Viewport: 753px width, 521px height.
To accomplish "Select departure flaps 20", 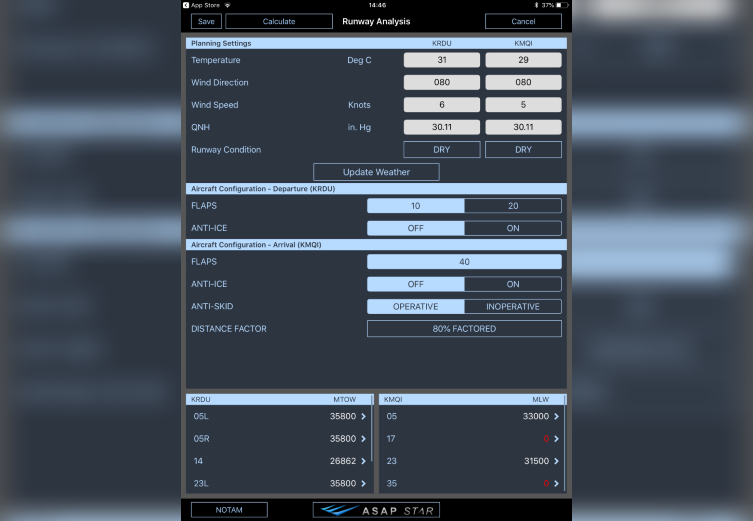I will [x=513, y=206].
